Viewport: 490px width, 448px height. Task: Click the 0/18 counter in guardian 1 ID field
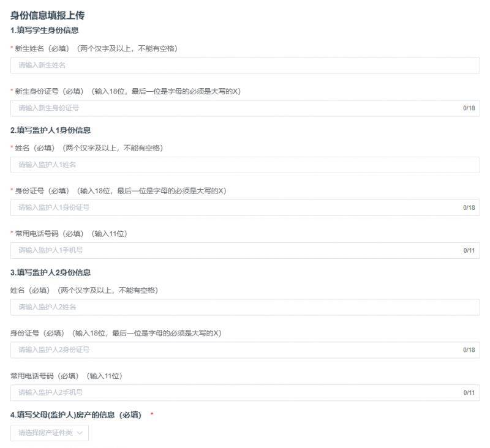click(x=469, y=208)
